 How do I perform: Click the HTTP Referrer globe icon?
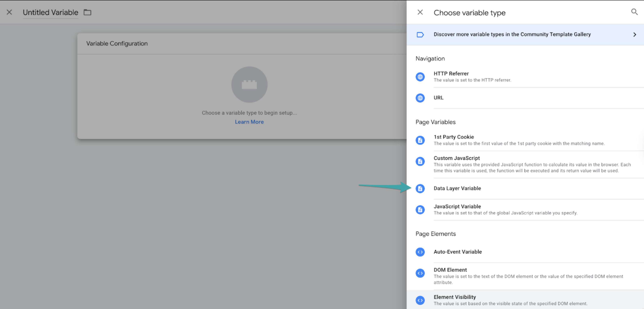pos(420,77)
